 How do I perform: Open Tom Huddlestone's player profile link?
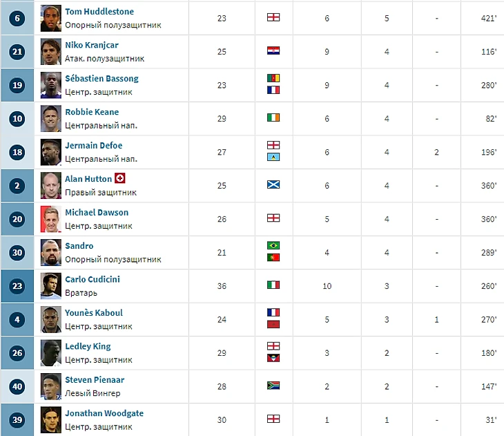99,12
